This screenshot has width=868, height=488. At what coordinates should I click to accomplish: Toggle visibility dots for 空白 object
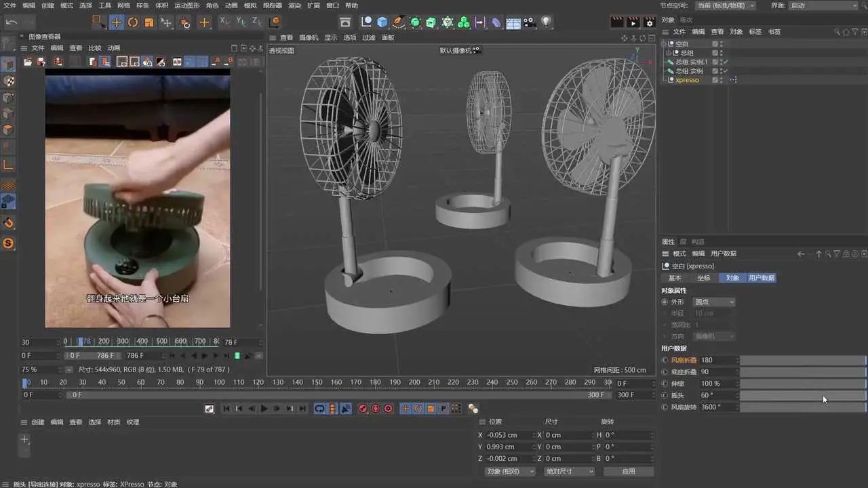pyautogui.click(x=722, y=43)
